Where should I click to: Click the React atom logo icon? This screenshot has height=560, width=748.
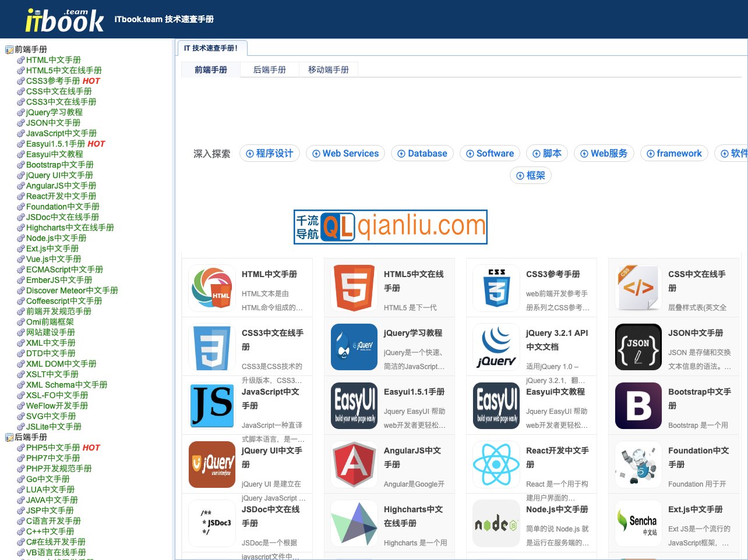(496, 464)
